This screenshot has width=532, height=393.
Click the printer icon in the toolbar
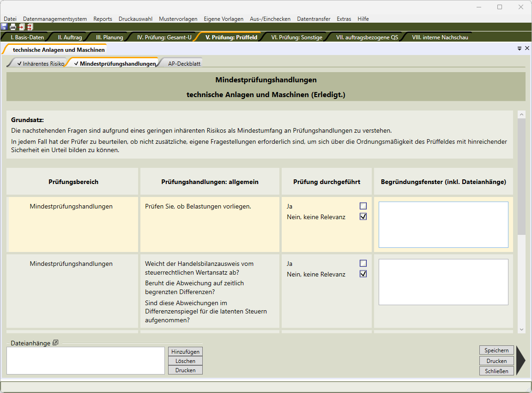13,27
